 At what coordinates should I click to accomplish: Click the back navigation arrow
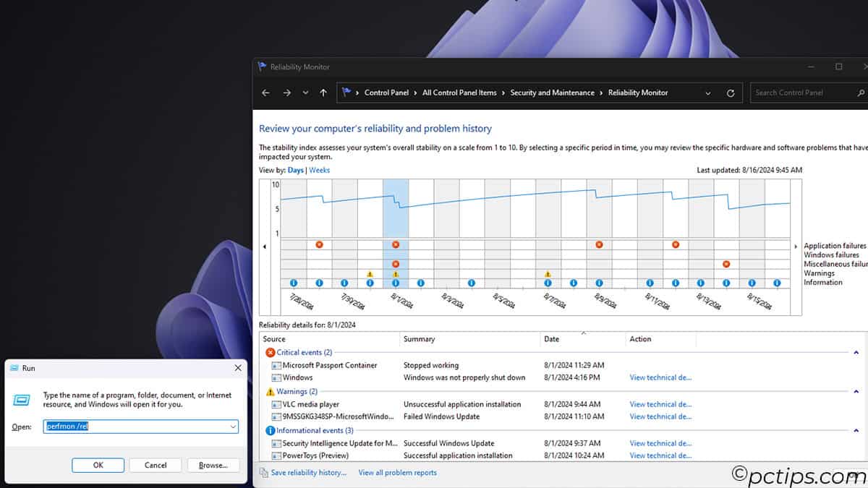click(x=265, y=93)
